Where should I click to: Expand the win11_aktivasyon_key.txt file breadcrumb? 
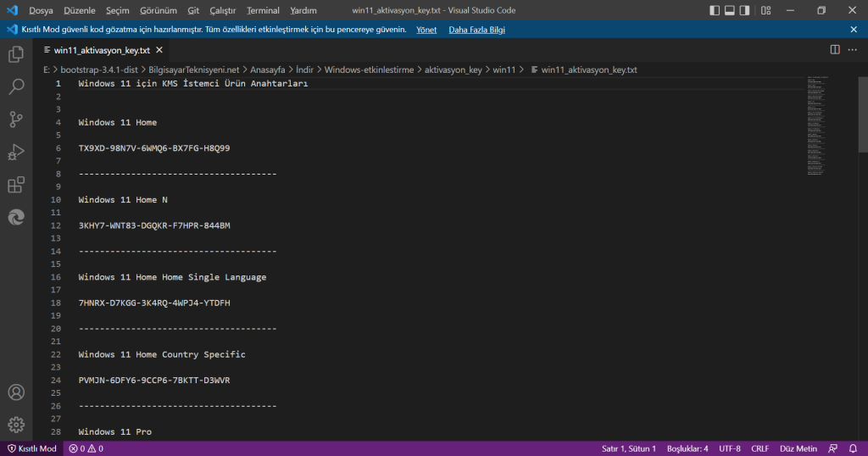coord(584,70)
